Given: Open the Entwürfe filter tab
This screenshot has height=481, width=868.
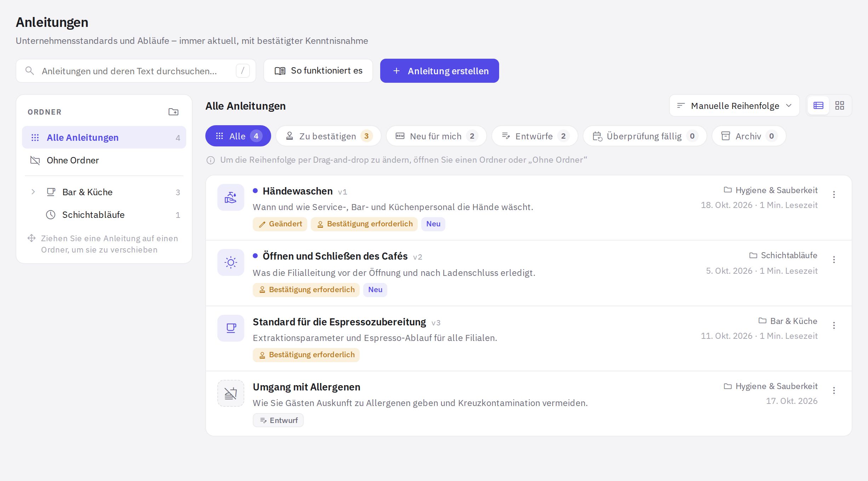Looking at the screenshot, I should (535, 136).
